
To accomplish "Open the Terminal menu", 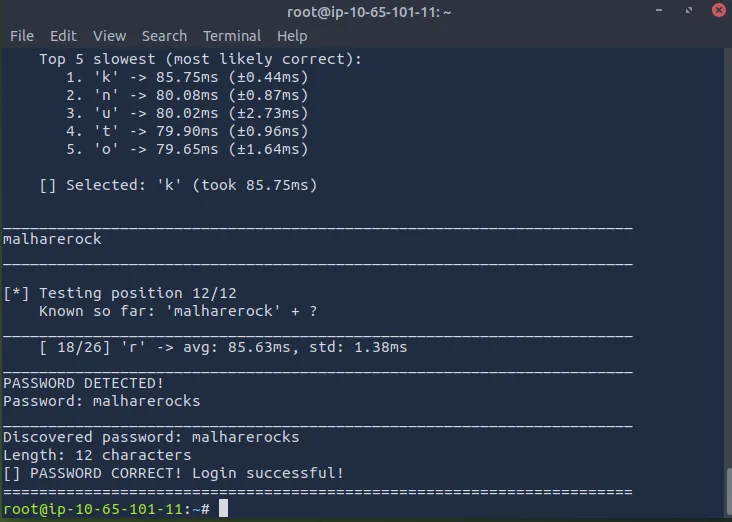I will click(232, 36).
